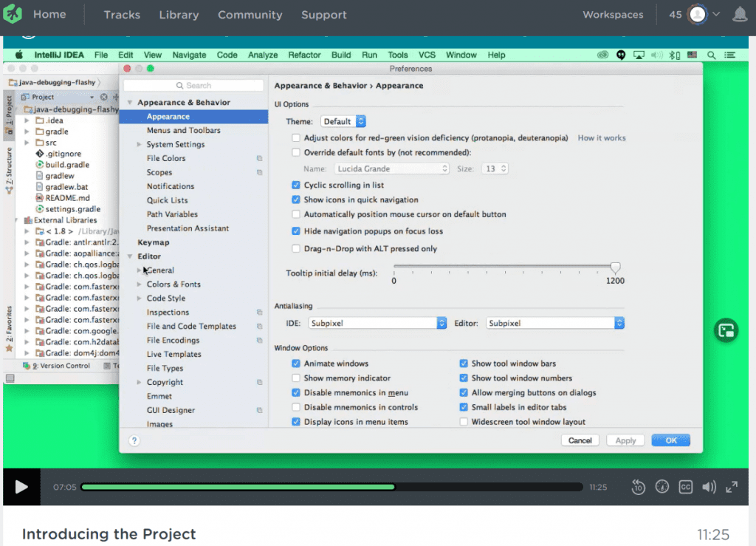
Task: Open the Theme dropdown
Action: pyautogui.click(x=343, y=122)
